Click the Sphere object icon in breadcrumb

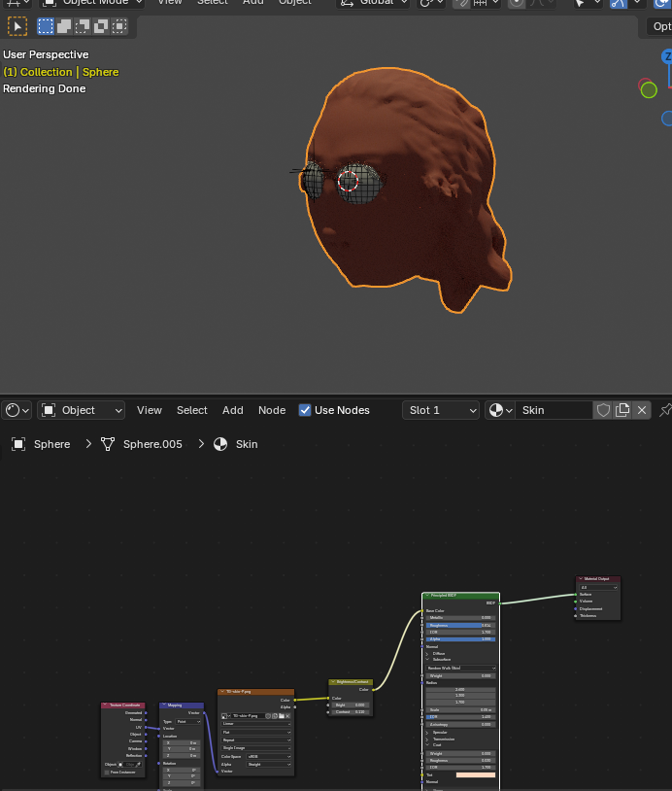[18, 444]
